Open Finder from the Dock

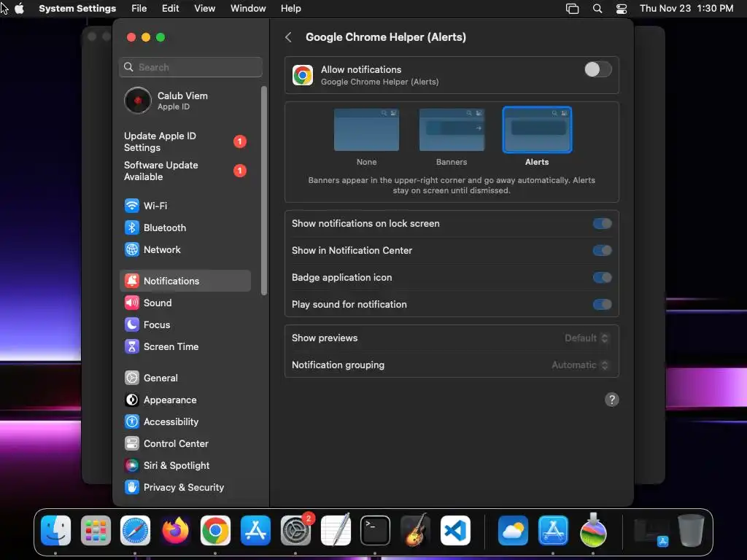(55, 531)
